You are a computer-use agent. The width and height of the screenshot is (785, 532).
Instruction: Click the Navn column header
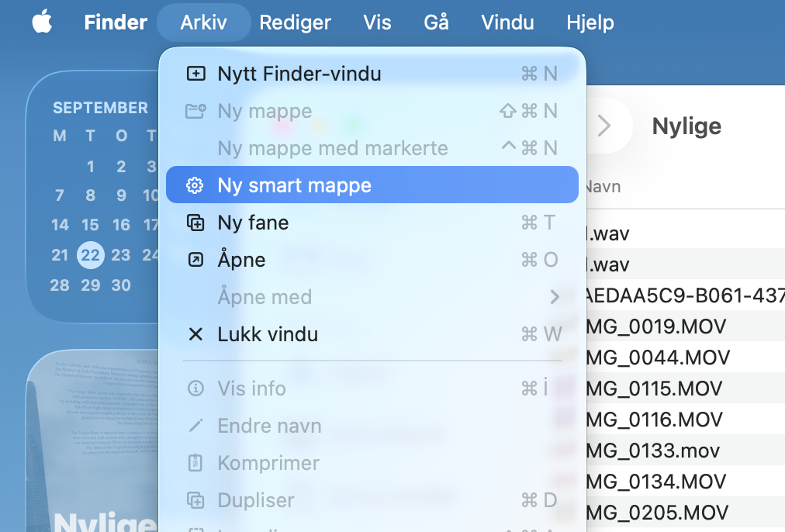[603, 187]
